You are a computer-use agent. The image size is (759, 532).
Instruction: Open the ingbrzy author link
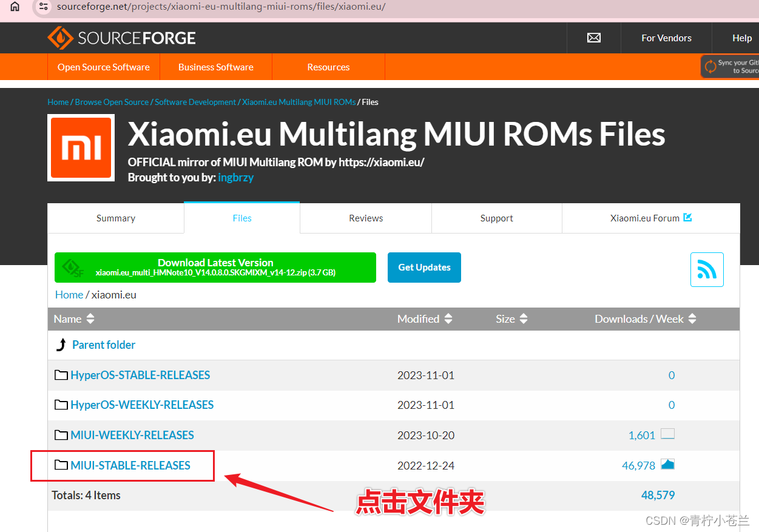click(235, 178)
